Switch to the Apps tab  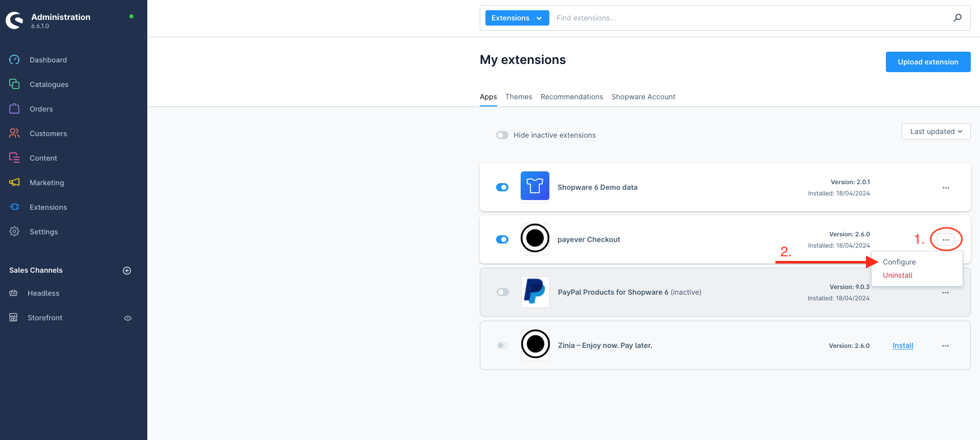[488, 97]
